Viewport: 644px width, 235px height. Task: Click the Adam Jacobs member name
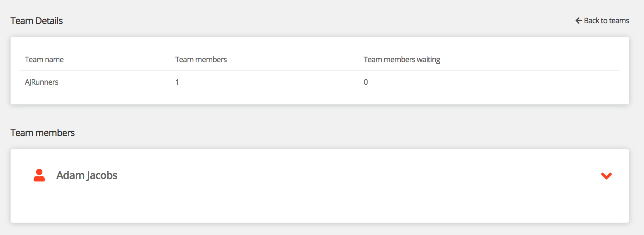87,175
